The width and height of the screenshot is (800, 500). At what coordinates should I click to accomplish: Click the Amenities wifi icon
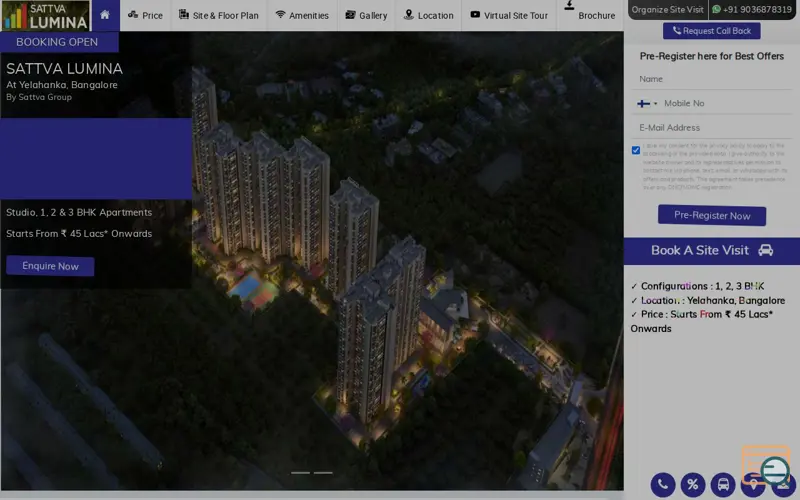coord(280,14)
